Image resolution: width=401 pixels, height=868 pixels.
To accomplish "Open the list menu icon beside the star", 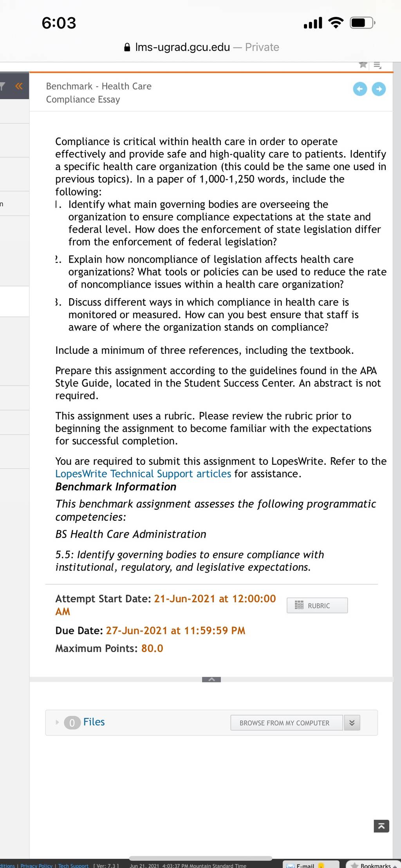I will tap(377, 65).
